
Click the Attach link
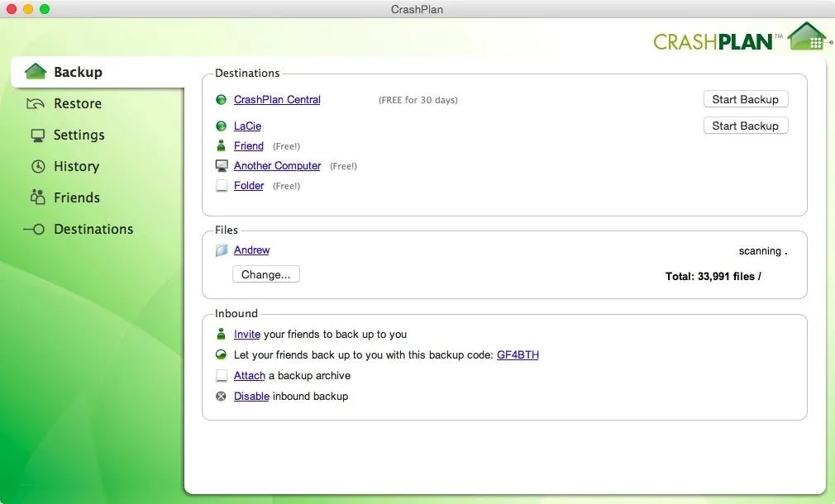(x=249, y=375)
